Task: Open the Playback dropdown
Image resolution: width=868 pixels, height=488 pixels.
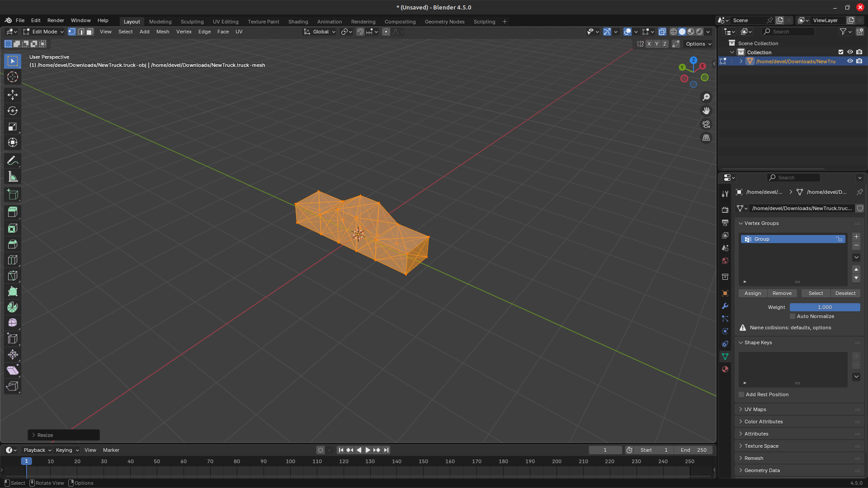Action: [37, 450]
